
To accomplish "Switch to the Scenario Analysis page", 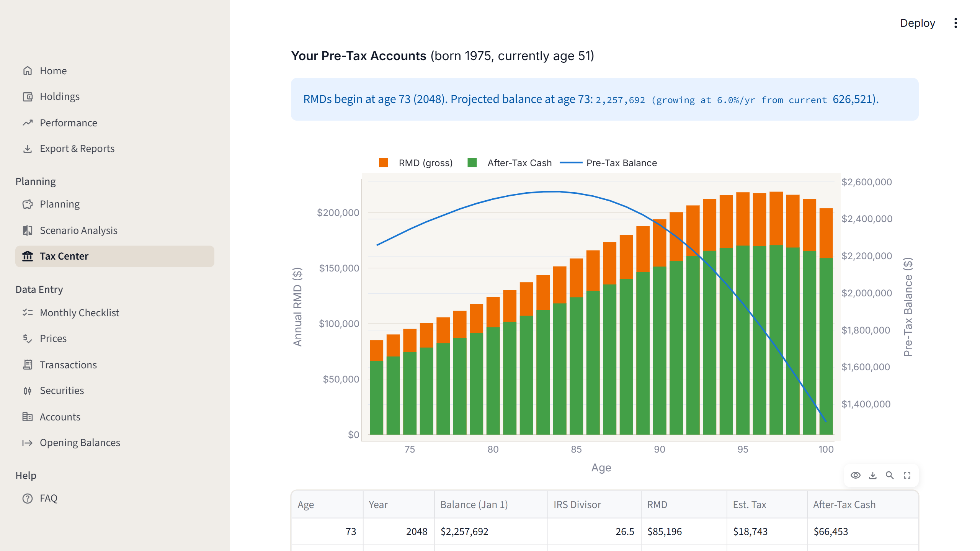I will (x=78, y=230).
